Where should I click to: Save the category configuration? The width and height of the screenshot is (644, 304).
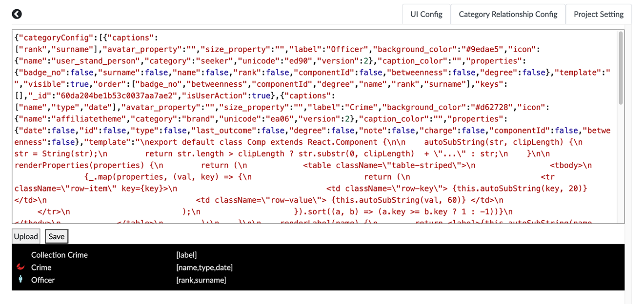[57, 236]
